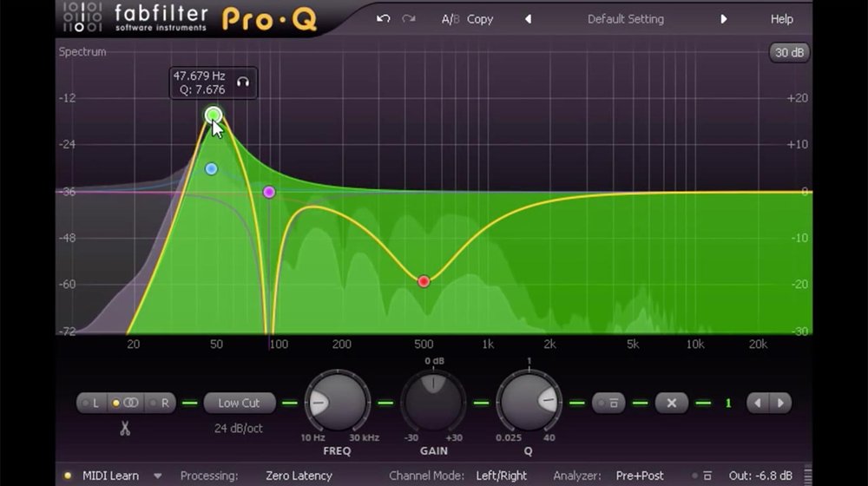Click the Q: 7.676 value readout

202,89
